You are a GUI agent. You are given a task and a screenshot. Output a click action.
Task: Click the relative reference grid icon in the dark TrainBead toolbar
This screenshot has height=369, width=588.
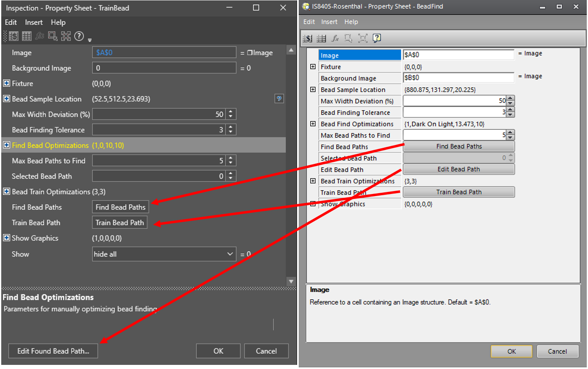coord(27,36)
